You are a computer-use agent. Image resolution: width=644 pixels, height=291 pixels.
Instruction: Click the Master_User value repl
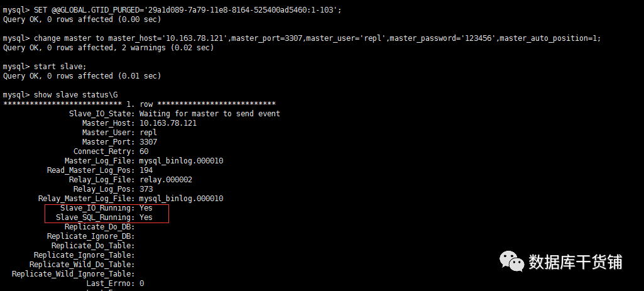148,133
